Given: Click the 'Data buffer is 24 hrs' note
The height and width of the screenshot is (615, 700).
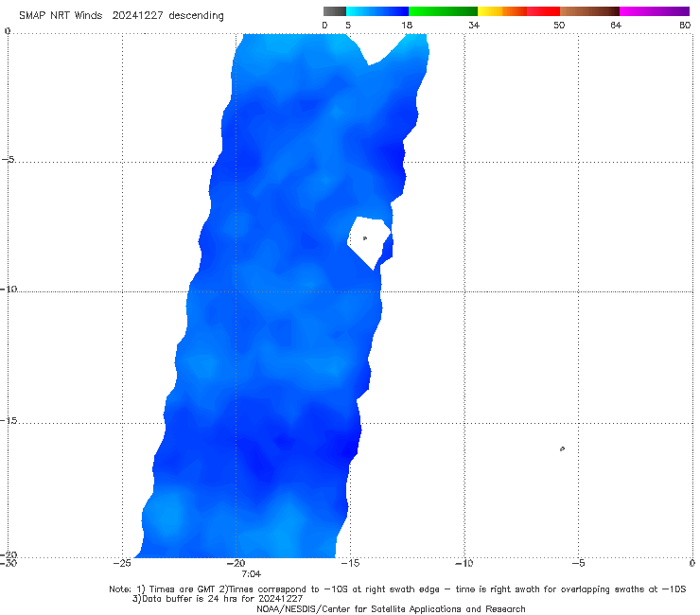Looking at the screenshot, I should 218,599.
